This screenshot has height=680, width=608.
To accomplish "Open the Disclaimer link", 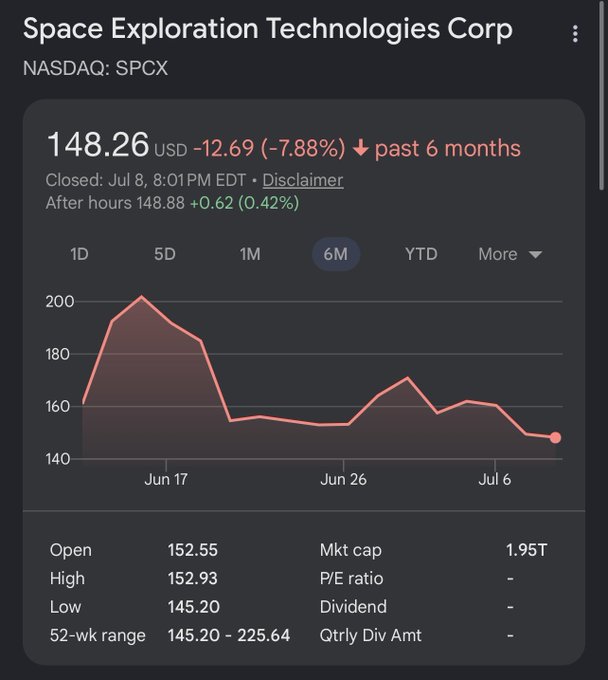I will pos(303,180).
